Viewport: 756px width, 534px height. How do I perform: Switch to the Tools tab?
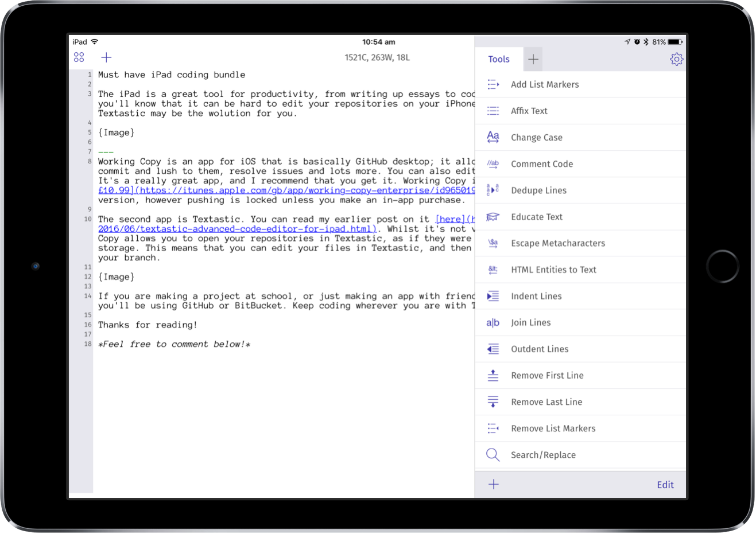click(x=499, y=59)
